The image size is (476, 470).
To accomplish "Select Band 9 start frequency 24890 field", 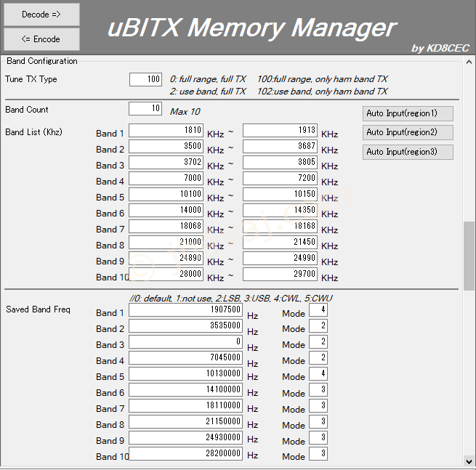I will 166,258.
